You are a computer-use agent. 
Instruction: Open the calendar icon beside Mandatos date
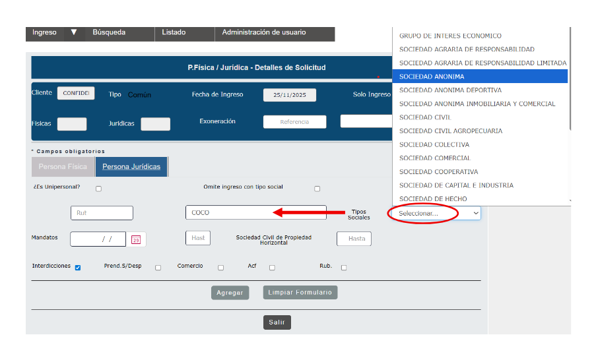[x=136, y=240]
